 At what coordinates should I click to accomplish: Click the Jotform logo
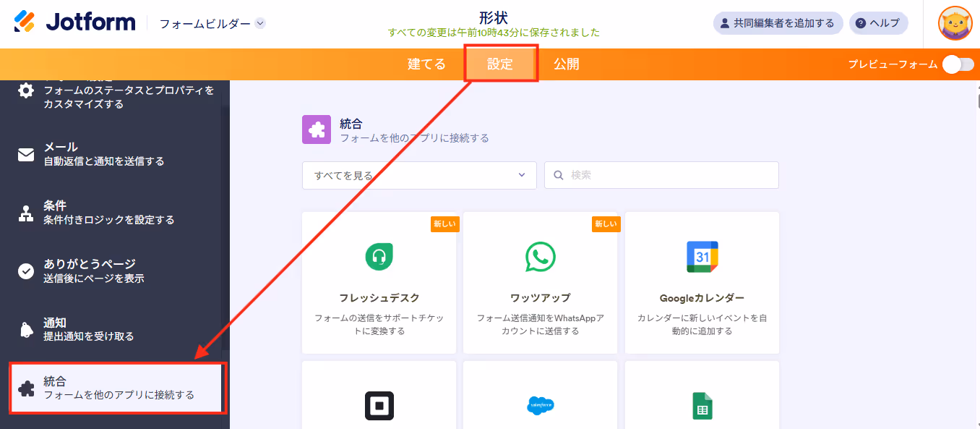(x=74, y=23)
